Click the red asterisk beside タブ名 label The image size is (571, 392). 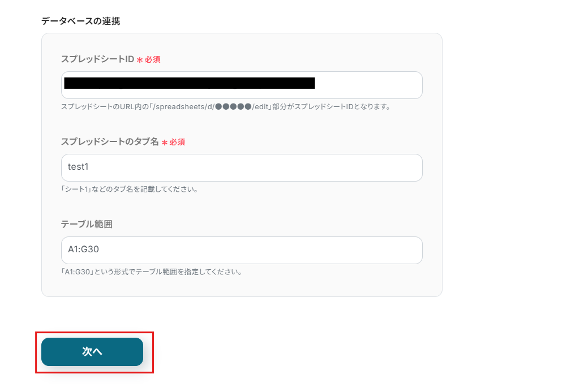pos(165,142)
